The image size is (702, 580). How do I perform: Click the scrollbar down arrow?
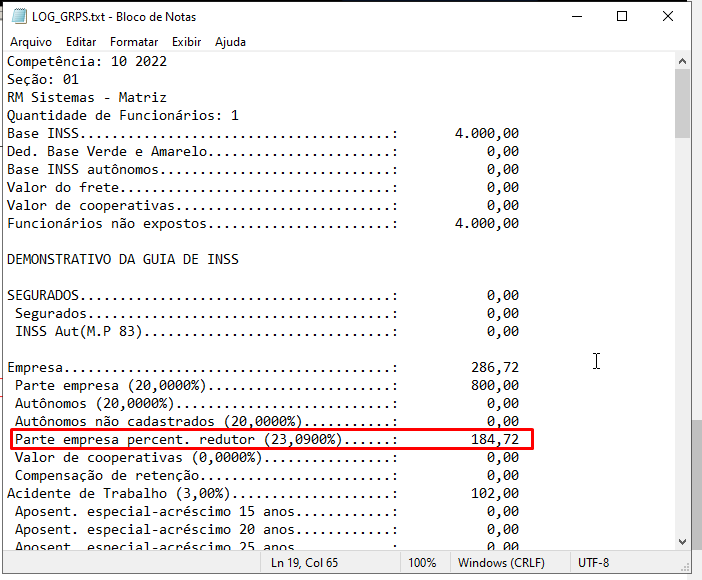tap(682, 542)
